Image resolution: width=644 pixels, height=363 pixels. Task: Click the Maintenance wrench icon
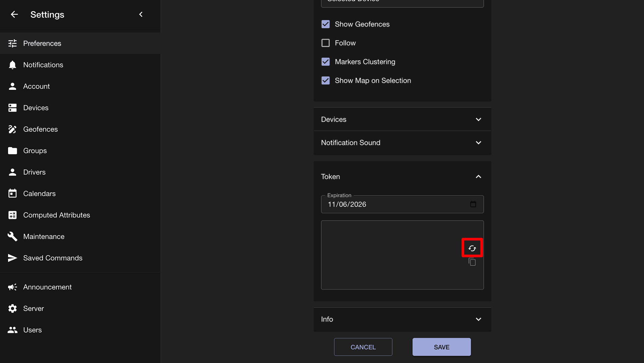[12, 236]
